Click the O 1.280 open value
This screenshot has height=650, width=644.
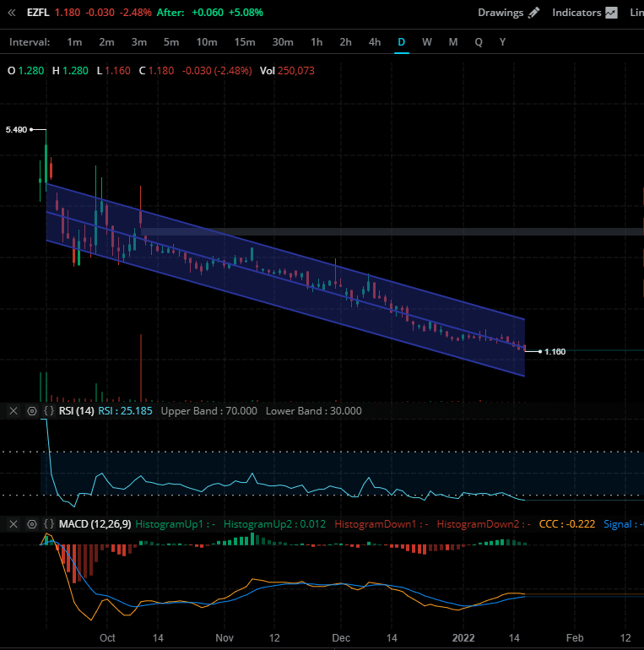(25, 71)
